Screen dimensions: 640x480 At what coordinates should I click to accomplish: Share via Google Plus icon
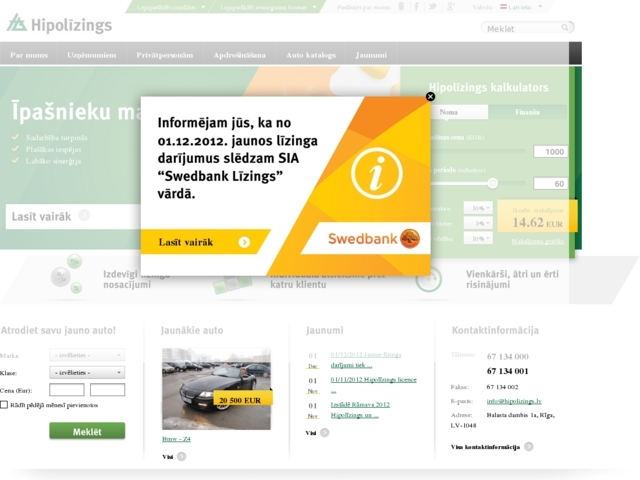[451, 7]
